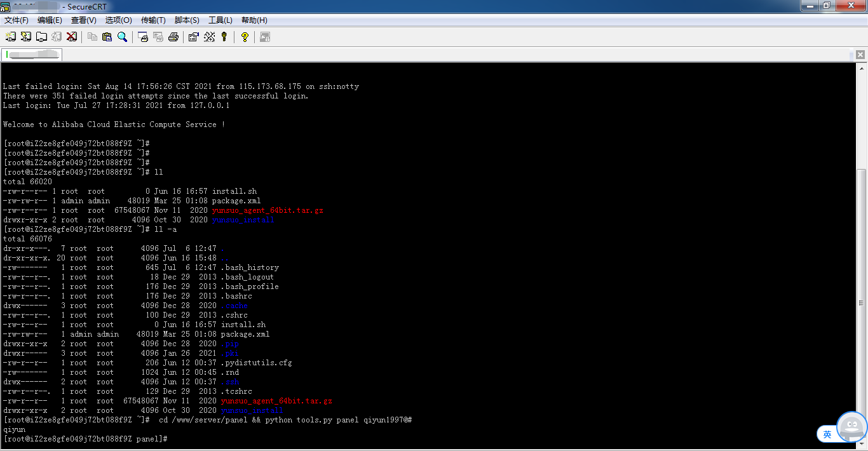Open Quick Connect with the lightning icon
This screenshot has width=868, height=451.
pos(26,37)
